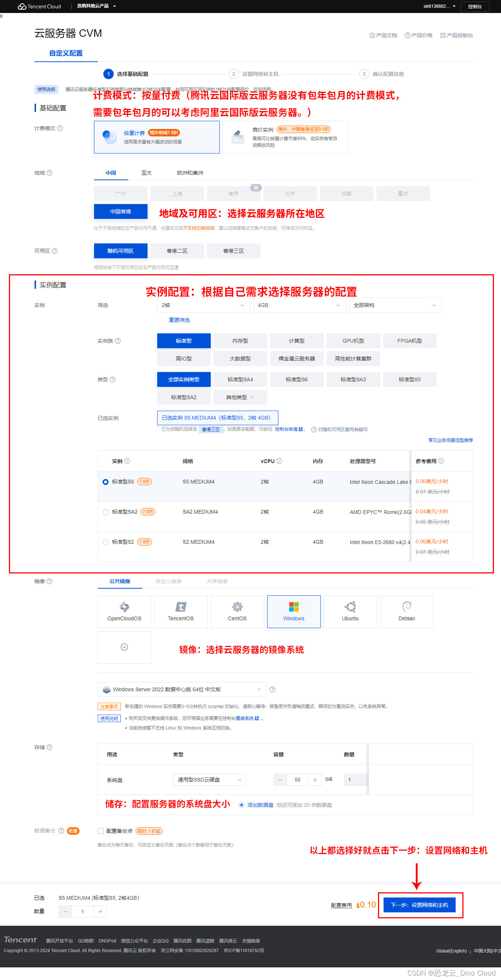Switch to the 公共镜像 tab
This screenshot has height=980, width=501.
[120, 581]
